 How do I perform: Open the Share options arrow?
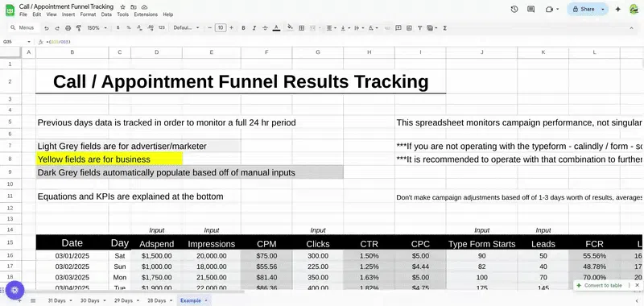602,9
